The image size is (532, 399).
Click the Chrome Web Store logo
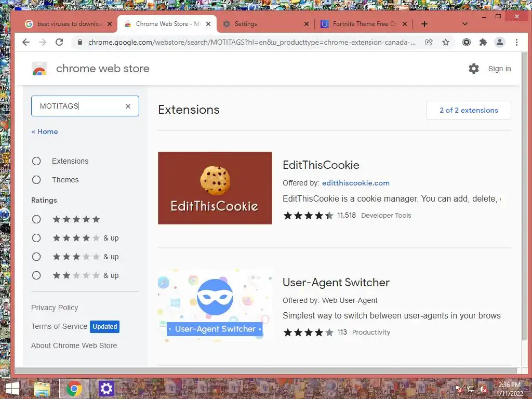pos(39,69)
